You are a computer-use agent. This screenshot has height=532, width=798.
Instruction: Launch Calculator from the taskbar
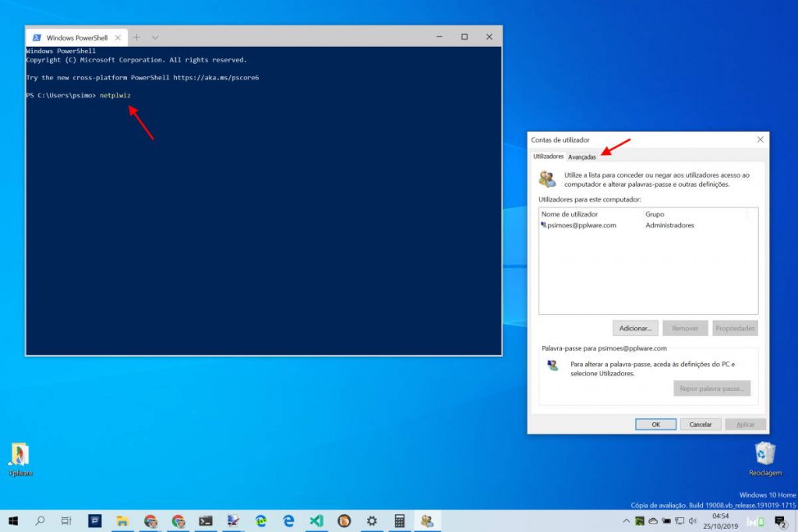pyautogui.click(x=399, y=521)
